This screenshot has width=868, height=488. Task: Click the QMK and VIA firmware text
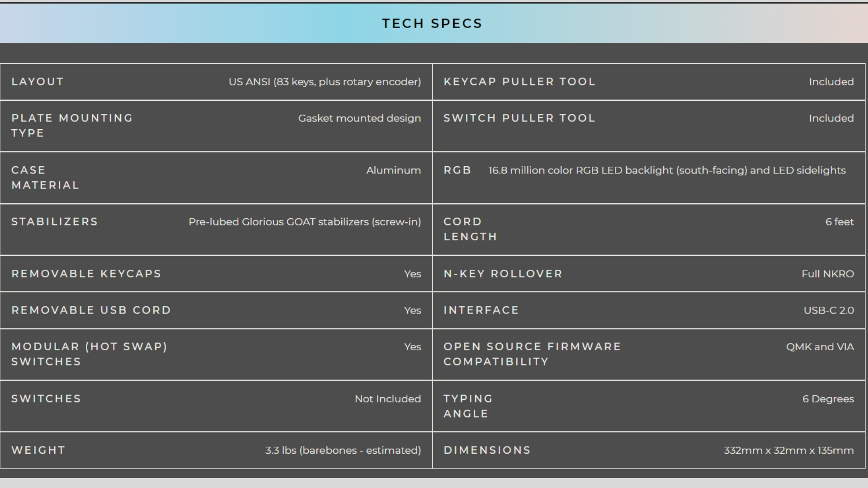coord(820,347)
